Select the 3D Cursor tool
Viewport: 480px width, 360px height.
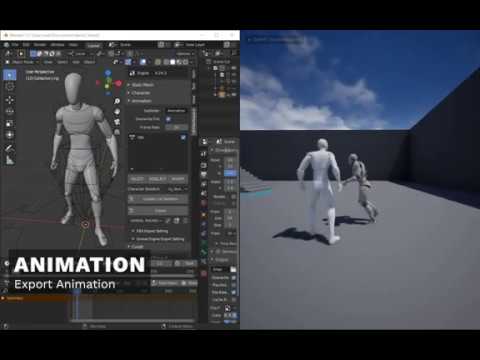coord(9,87)
